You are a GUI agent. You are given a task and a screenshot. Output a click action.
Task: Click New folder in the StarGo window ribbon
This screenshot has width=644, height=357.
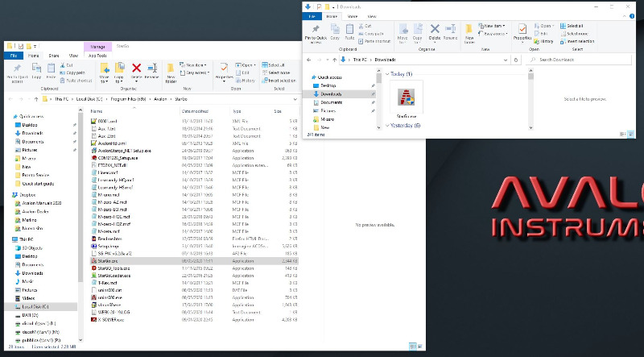[171, 73]
